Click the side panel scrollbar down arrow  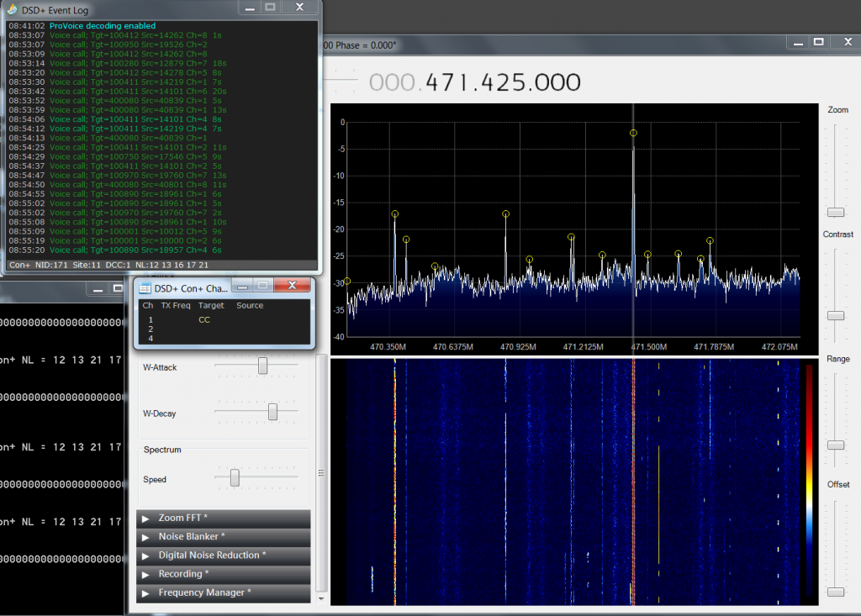[321, 598]
